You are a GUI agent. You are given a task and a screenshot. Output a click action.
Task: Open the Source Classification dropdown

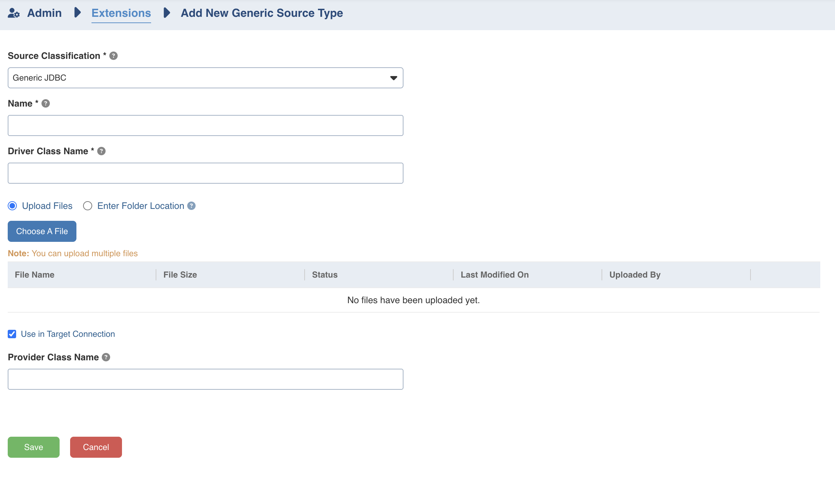coord(205,78)
